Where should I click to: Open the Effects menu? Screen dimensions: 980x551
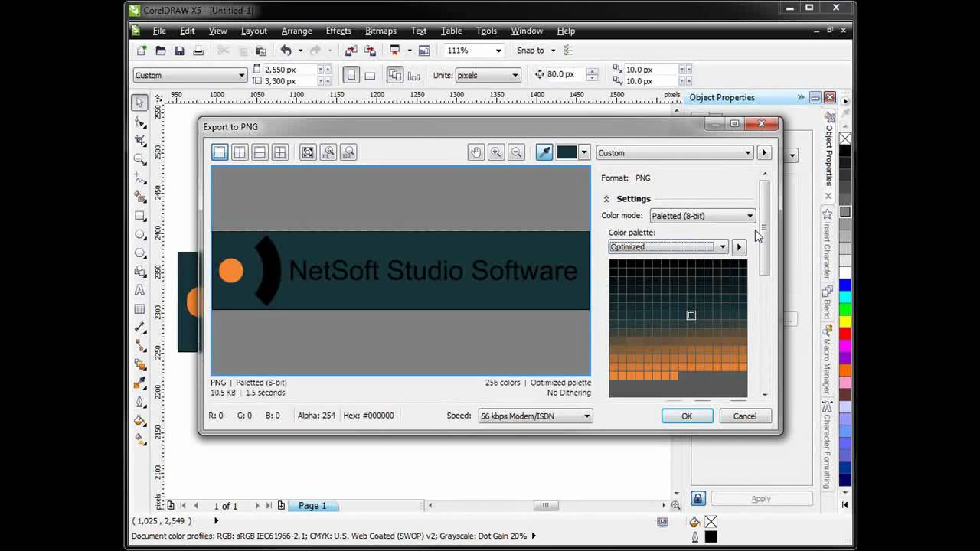tap(338, 31)
